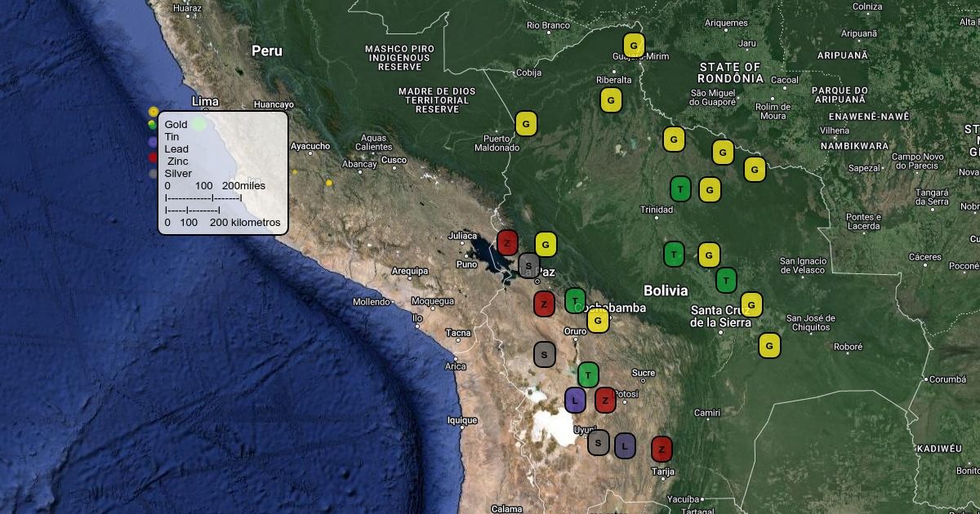Open the Silver marker overlapping La Paz label
This screenshot has width=980, height=514.
click(x=528, y=265)
